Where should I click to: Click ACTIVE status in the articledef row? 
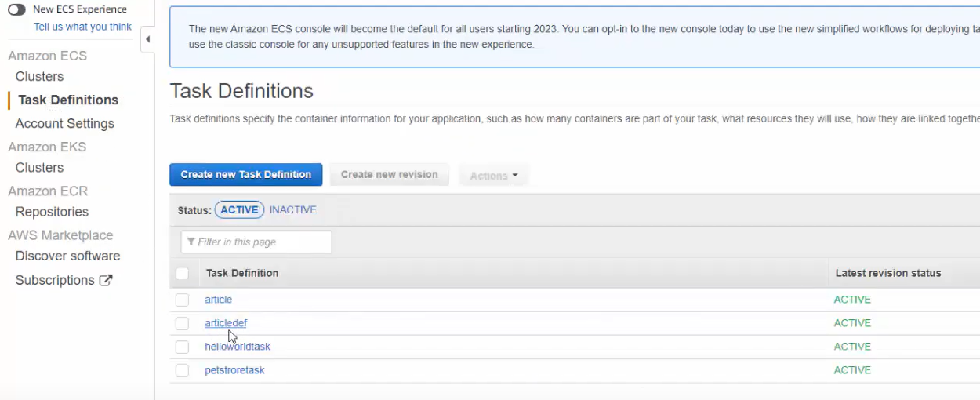coord(852,324)
